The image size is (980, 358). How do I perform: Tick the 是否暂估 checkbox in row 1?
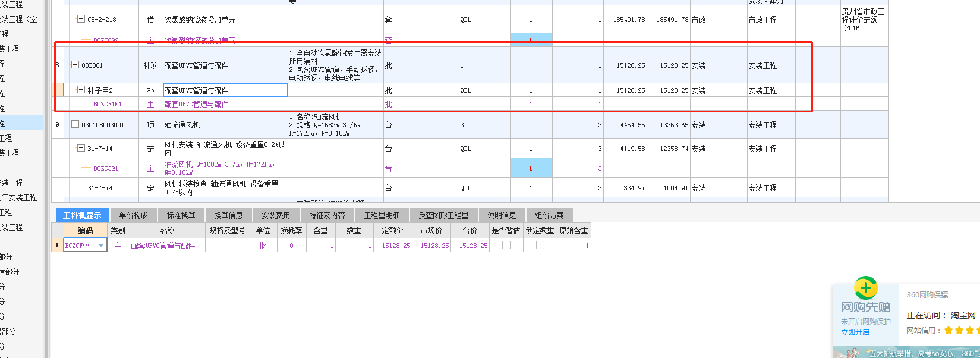(x=506, y=245)
